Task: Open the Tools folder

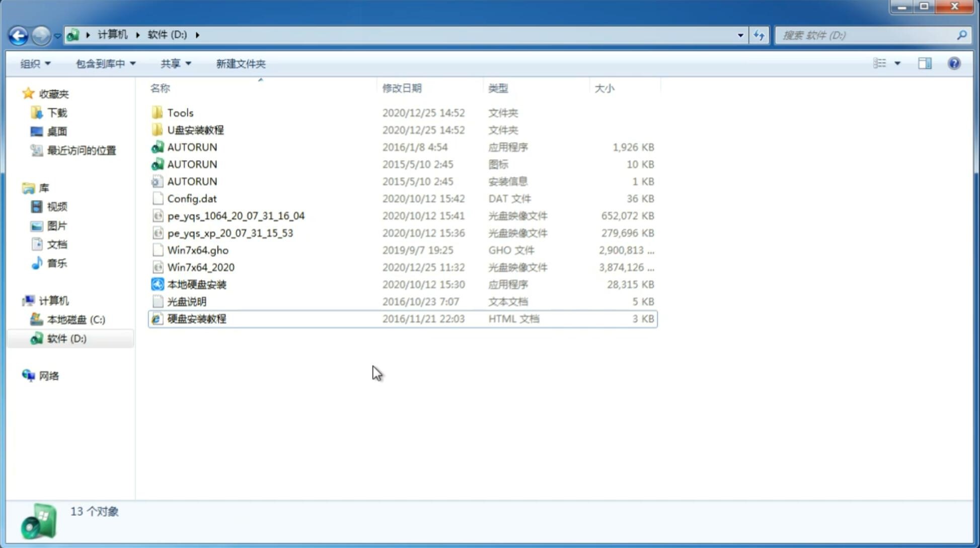Action: pyautogui.click(x=180, y=112)
